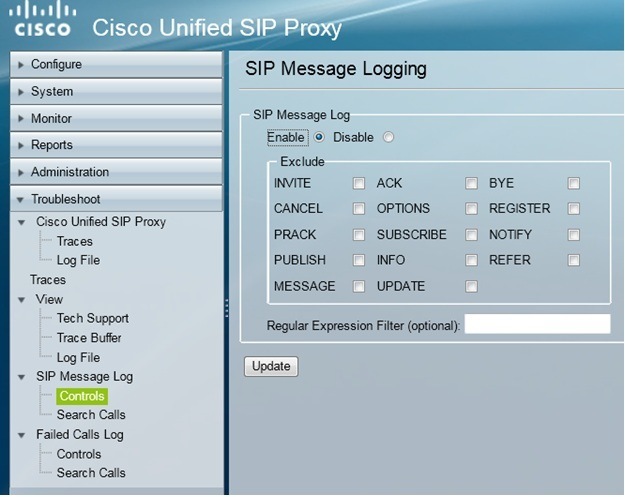The image size is (625, 497).
Task: Expand the System menu section
Action: pos(116,91)
